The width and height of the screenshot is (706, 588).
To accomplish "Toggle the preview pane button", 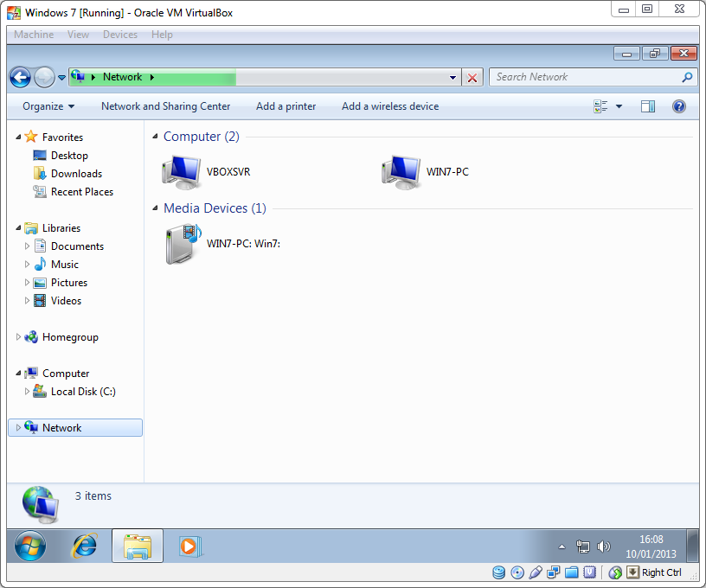I will pos(648,106).
